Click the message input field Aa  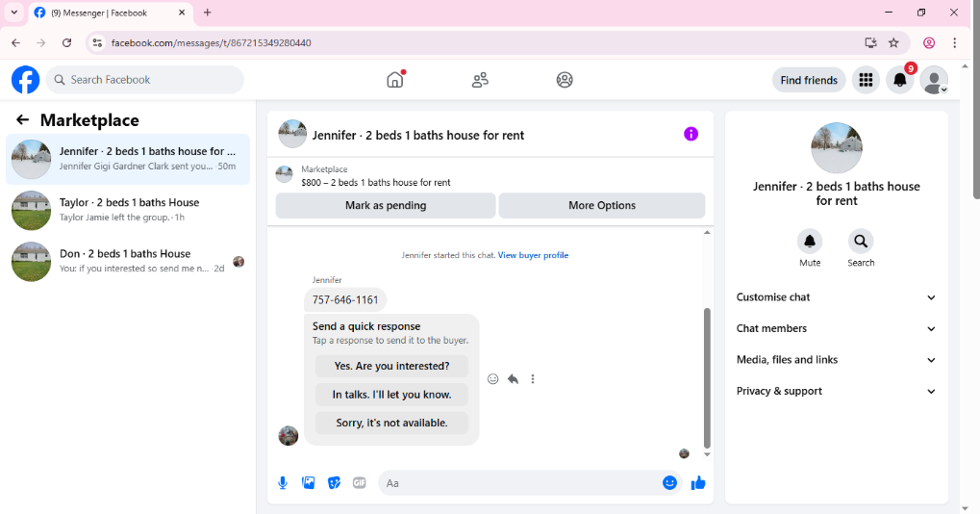(x=518, y=483)
